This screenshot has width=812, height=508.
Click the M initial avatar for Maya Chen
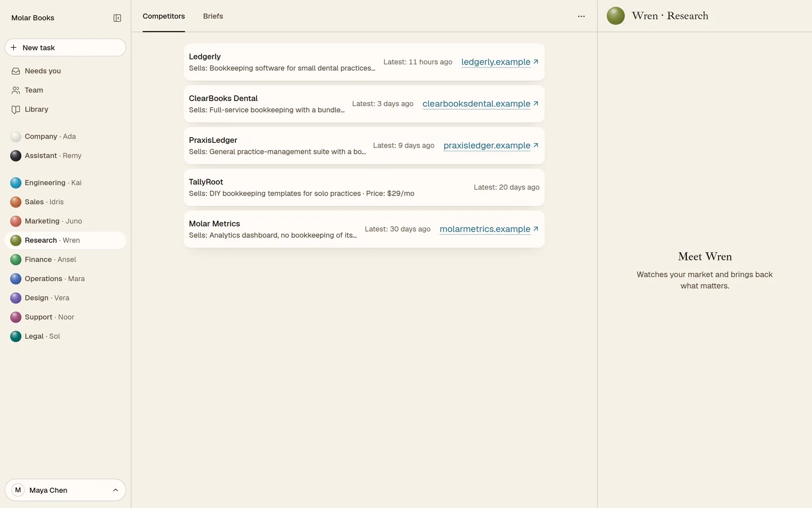pyautogui.click(x=18, y=490)
